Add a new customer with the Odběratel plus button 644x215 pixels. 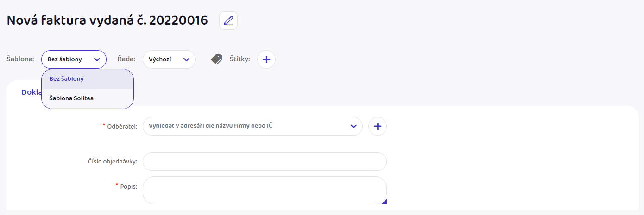[x=378, y=126]
